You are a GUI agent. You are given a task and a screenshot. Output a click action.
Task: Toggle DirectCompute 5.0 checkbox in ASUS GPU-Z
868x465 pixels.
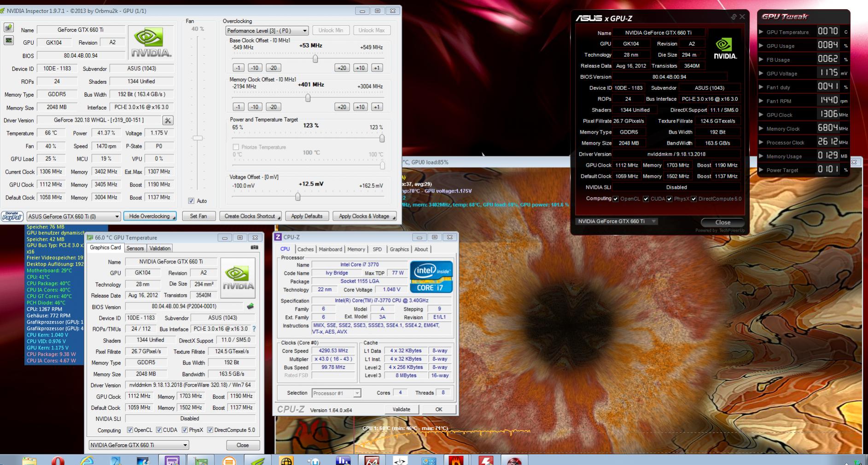(x=694, y=199)
